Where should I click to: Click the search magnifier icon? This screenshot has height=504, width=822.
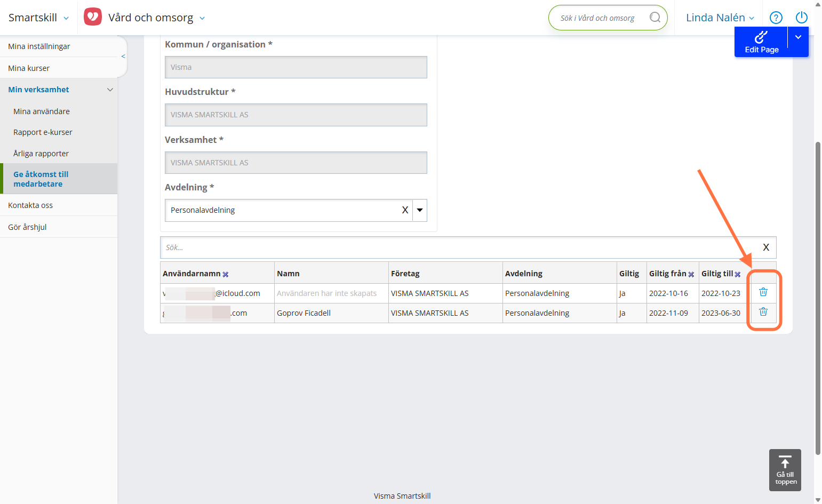tap(655, 18)
